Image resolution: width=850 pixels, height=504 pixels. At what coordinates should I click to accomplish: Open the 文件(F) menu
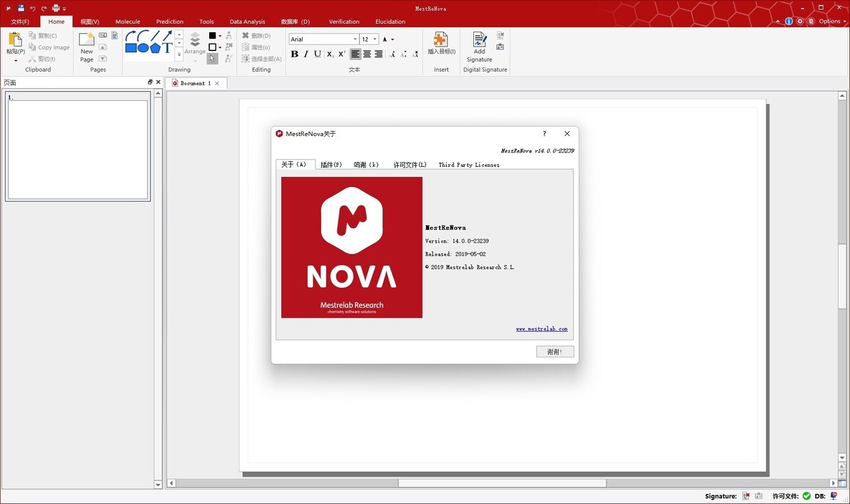(20, 21)
